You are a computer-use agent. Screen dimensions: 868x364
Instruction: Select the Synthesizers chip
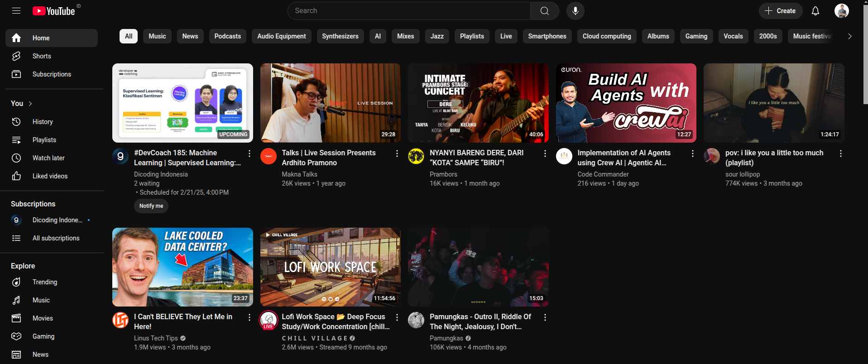point(340,36)
